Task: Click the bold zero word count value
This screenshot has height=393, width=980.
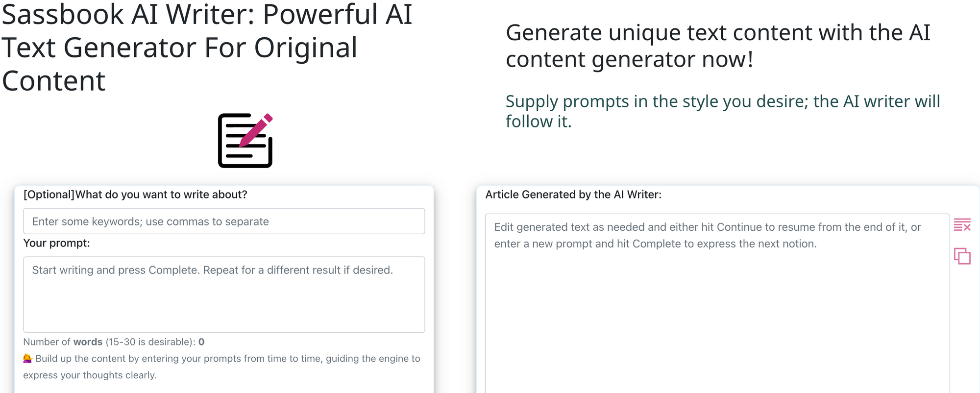Action: point(201,342)
